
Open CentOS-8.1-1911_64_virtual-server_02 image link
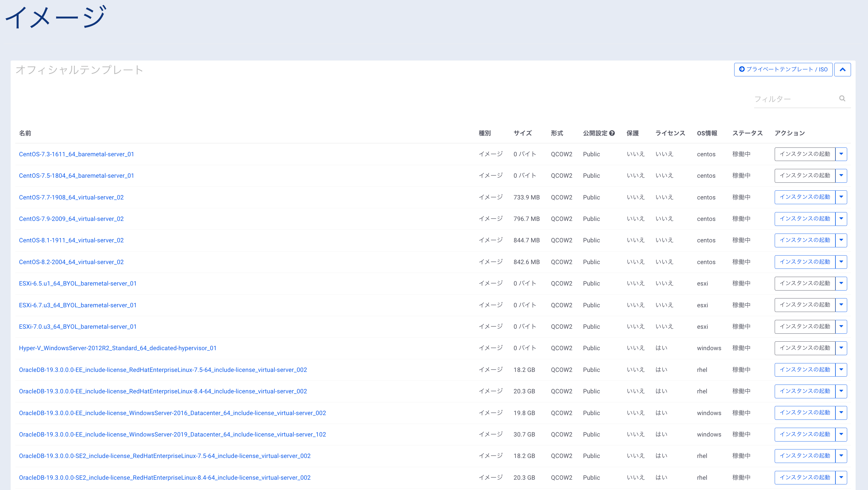pos(71,241)
